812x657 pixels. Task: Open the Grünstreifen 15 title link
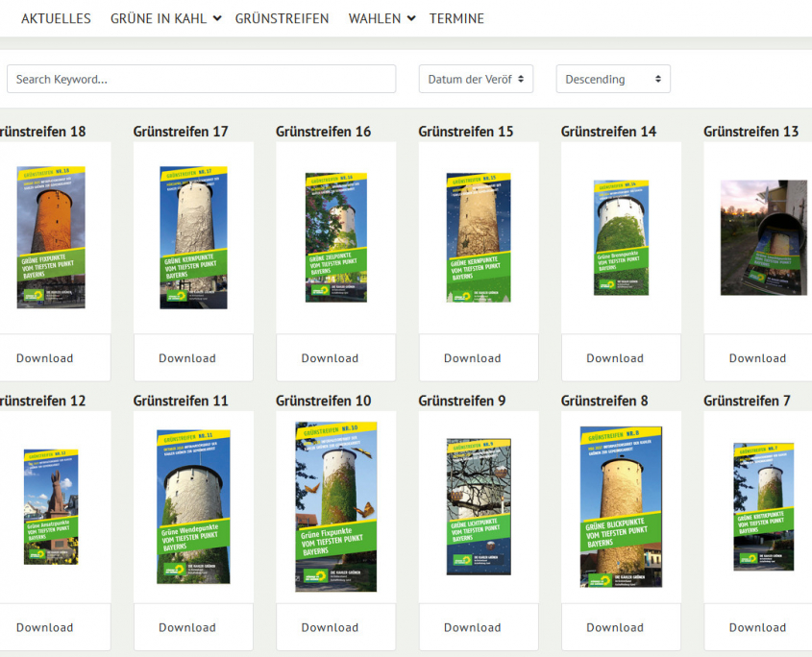tap(466, 132)
